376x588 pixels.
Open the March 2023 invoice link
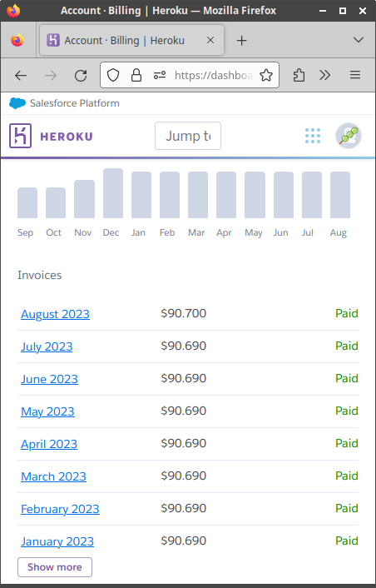click(x=53, y=476)
